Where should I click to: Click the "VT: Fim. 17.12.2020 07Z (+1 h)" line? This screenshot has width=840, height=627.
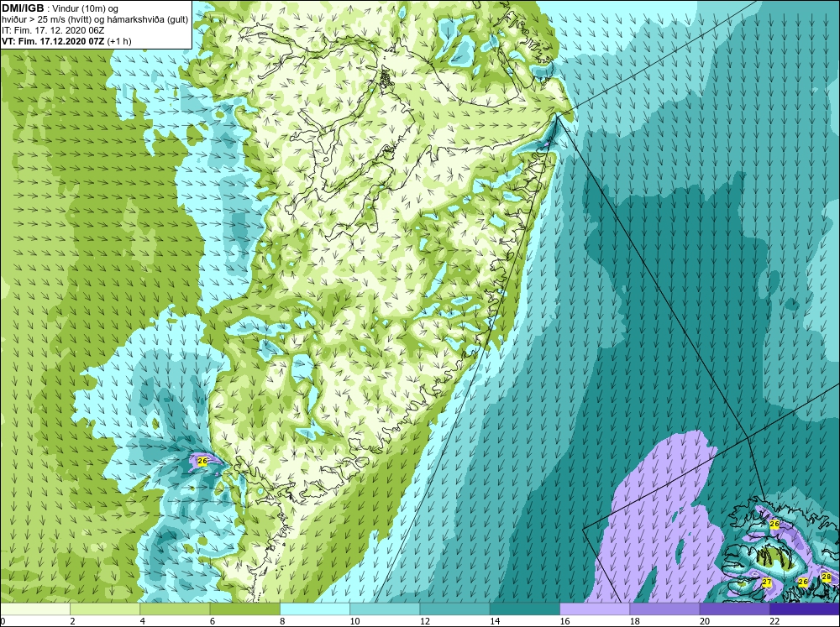coord(66,40)
